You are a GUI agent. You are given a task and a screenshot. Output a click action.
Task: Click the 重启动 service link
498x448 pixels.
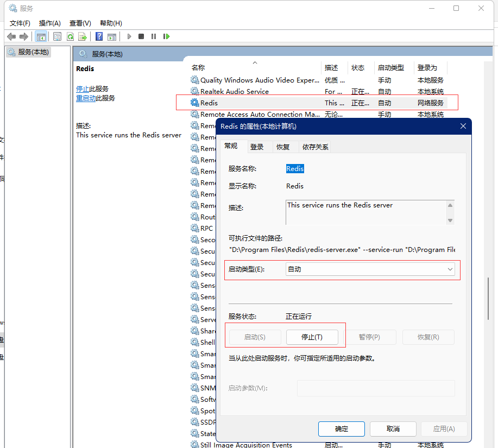click(86, 98)
